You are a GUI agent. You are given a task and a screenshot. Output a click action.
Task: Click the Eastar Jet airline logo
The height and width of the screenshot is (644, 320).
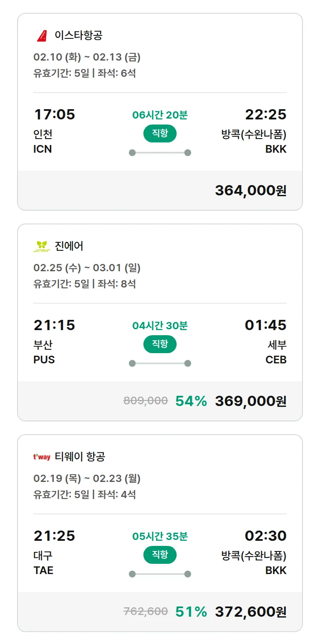click(x=42, y=35)
